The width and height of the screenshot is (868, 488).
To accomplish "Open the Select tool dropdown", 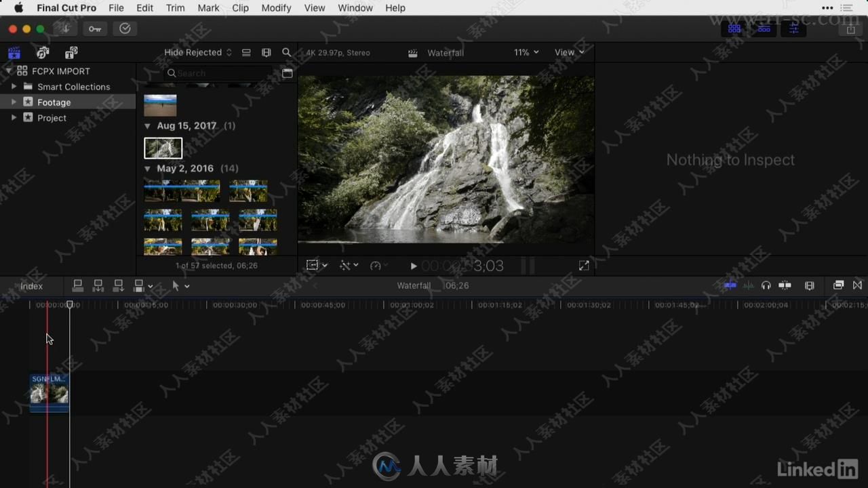I will tap(180, 286).
